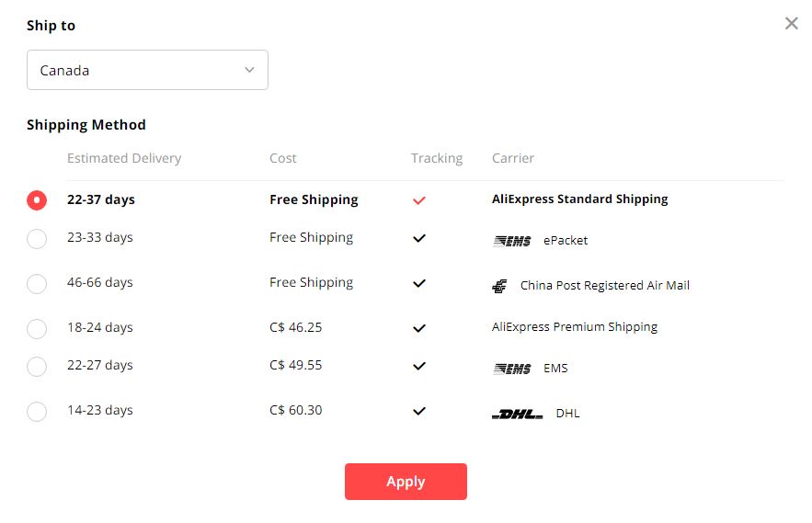The image size is (812, 523).
Task: Click the EMS logo beside ePacket
Action: click(x=511, y=241)
